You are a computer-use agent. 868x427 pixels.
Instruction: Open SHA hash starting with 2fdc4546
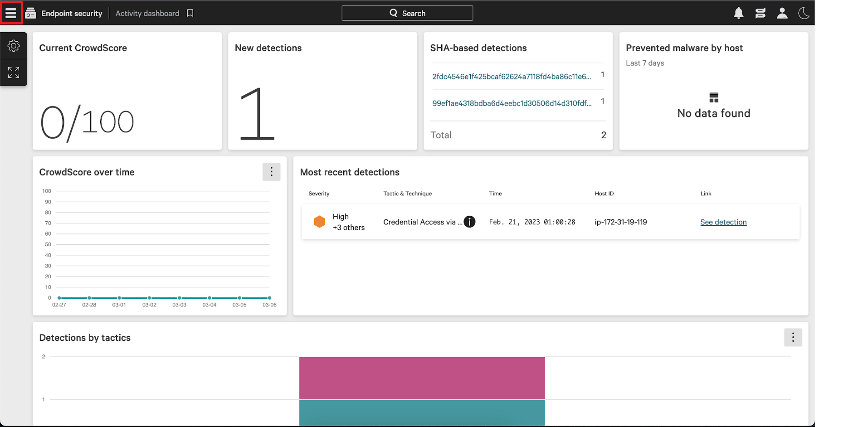point(511,77)
